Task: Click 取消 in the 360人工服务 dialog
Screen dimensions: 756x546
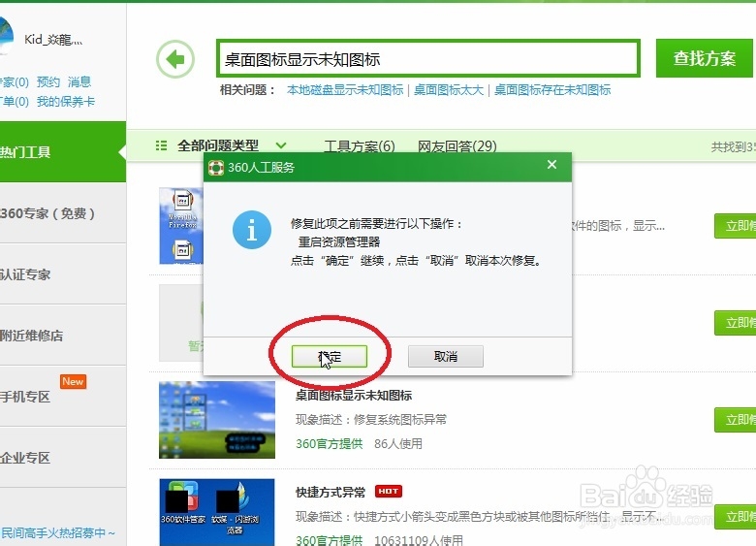Action: click(x=446, y=357)
